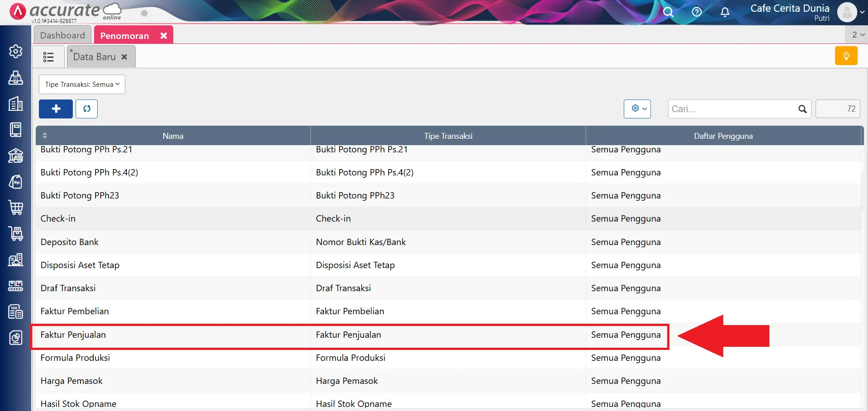868x411 pixels.
Task: Click the notification bell icon
Action: pos(725,12)
